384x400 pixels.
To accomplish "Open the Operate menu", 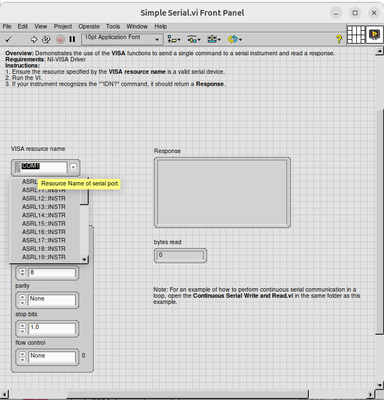I will pyautogui.click(x=89, y=26).
